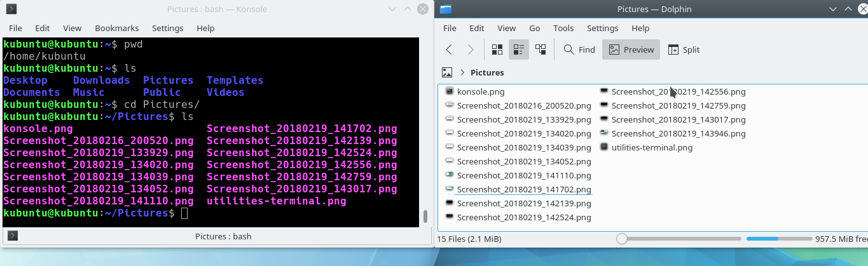The height and width of the screenshot is (266, 868).
Task: Open View menu in Dolphin
Action: pos(507,28)
